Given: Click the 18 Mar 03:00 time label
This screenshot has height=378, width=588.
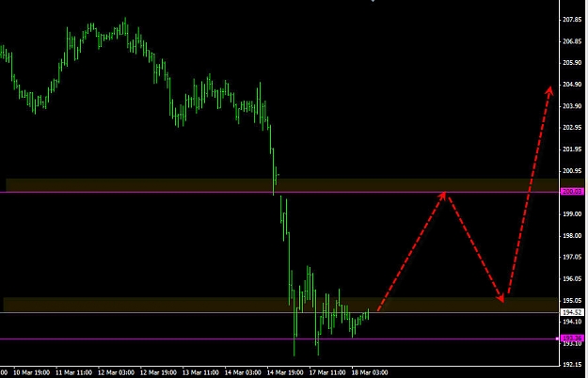Looking at the screenshot, I should 370,372.
